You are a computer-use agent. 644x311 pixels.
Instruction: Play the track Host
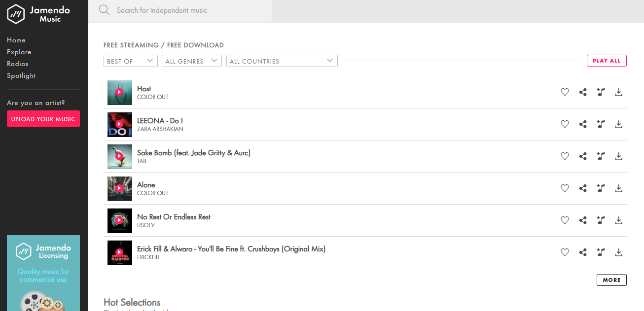[x=119, y=92]
